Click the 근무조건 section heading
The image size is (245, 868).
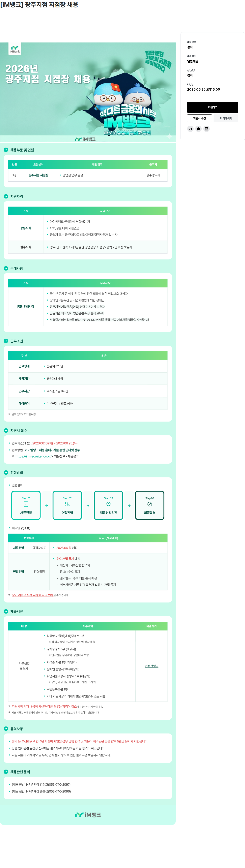[x=17, y=341]
